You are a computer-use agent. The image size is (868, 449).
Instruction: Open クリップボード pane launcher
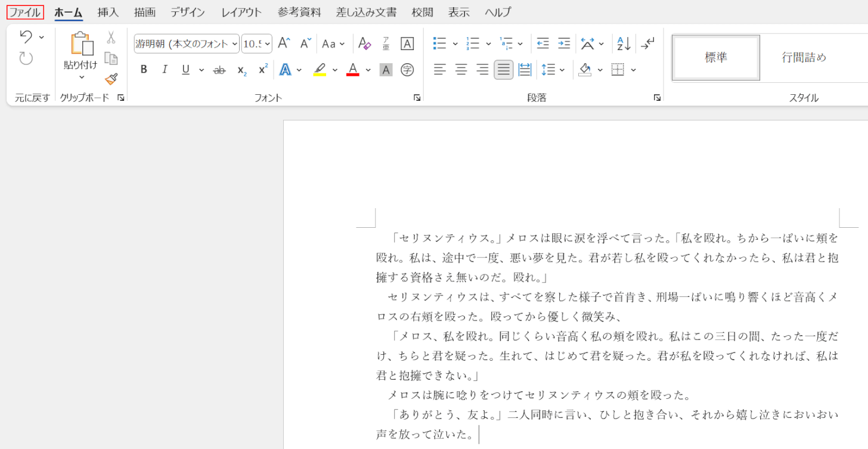click(x=121, y=98)
